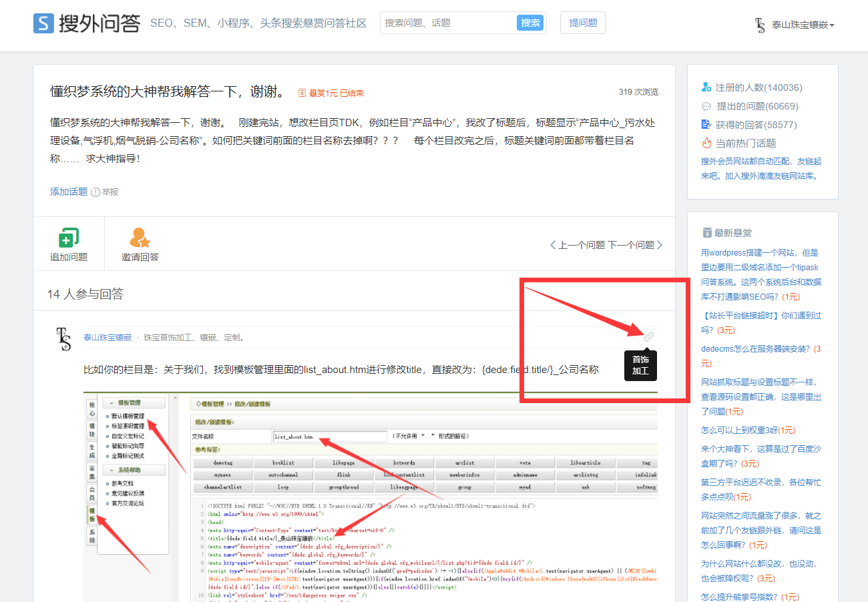
Task: Click 14 人参与回答 heading
Action: 85,294
